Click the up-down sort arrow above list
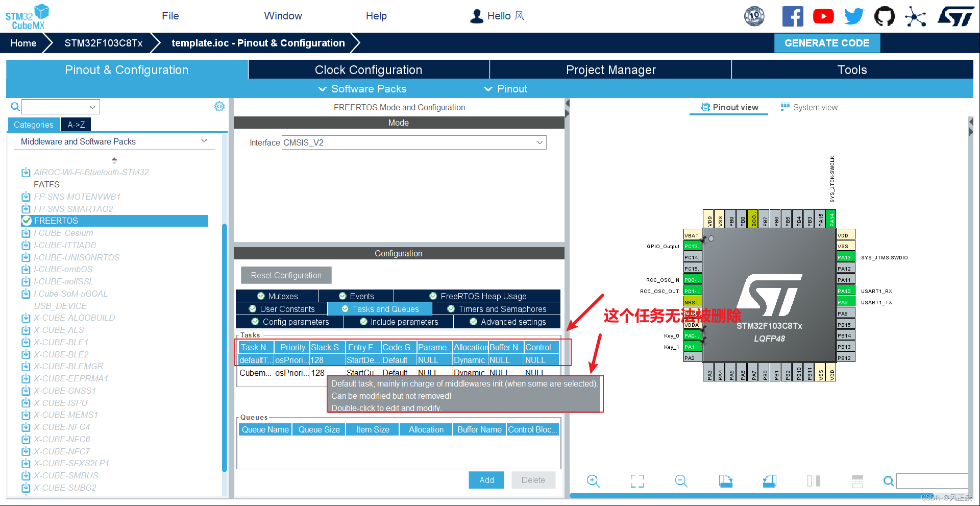Image resolution: width=980 pixels, height=506 pixels. pyautogui.click(x=114, y=160)
